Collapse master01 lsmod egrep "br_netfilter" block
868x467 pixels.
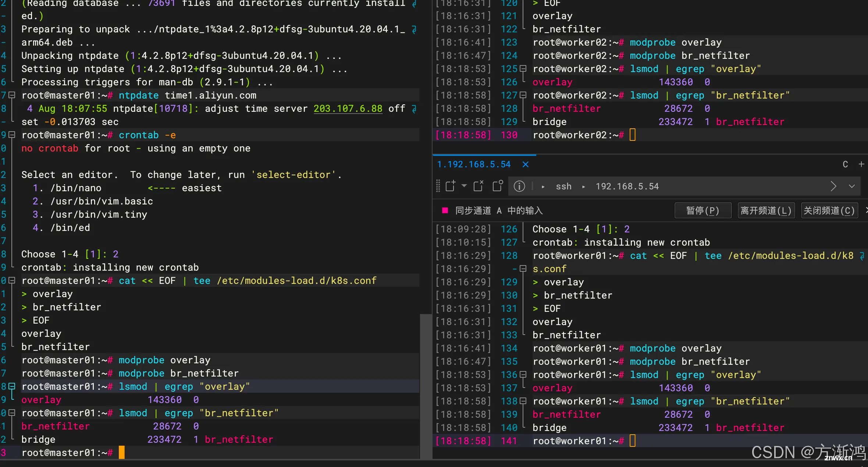[x=12, y=413]
